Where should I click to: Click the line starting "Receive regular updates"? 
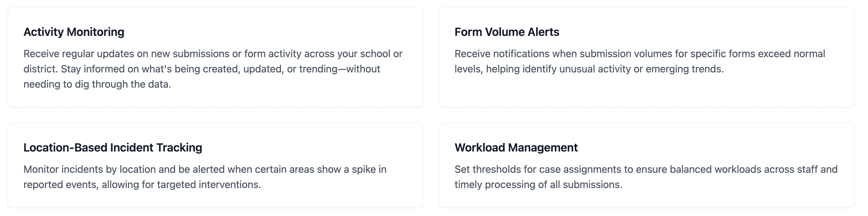[213, 54]
